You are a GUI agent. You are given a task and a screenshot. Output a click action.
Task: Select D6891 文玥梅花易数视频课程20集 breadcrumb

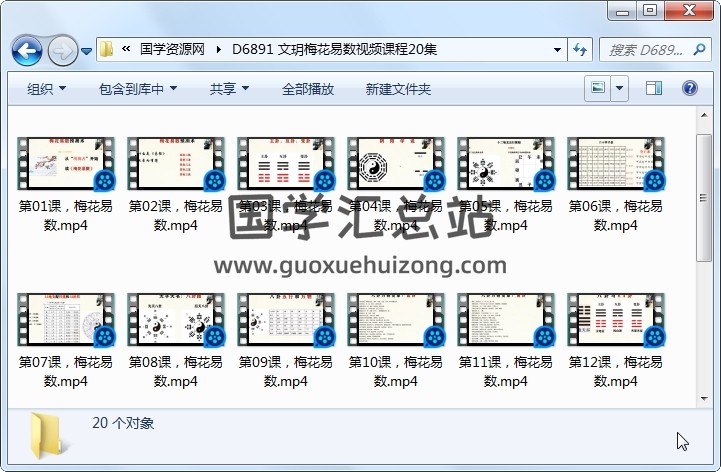(x=334, y=49)
